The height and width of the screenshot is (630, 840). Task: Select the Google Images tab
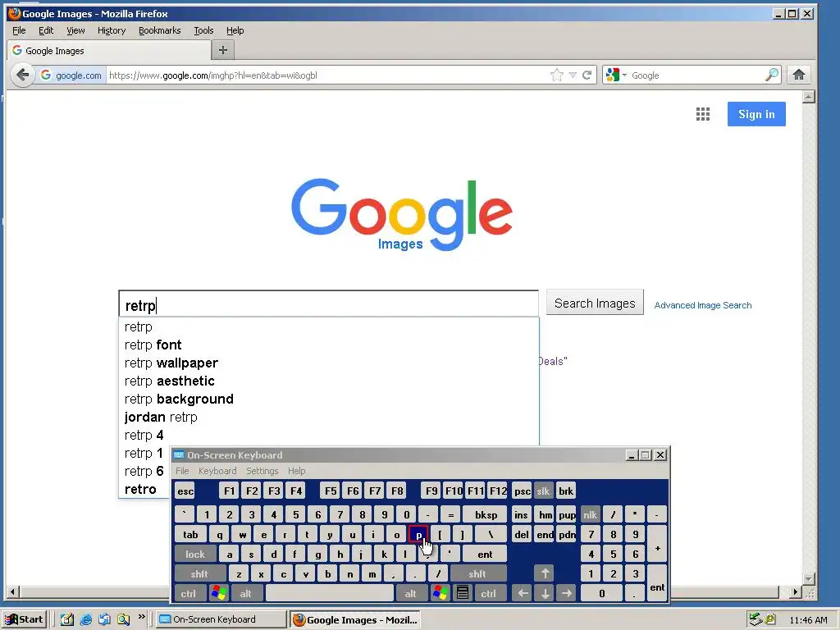tap(109, 50)
